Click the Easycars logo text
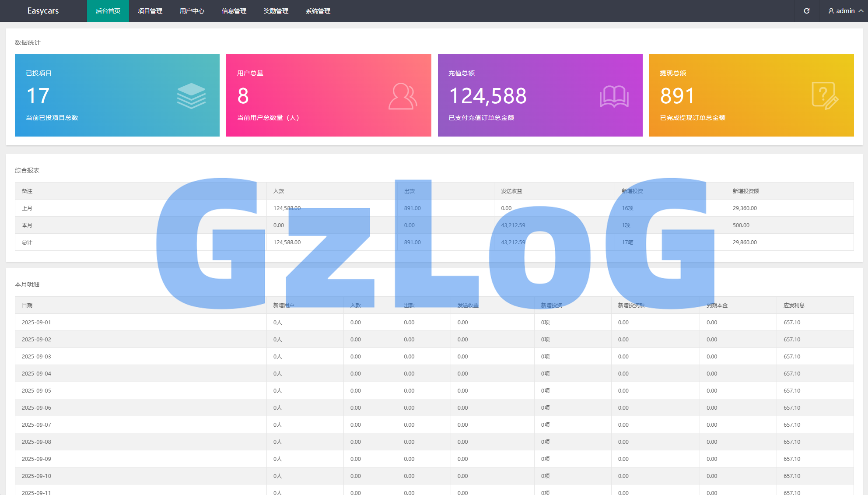 43,11
